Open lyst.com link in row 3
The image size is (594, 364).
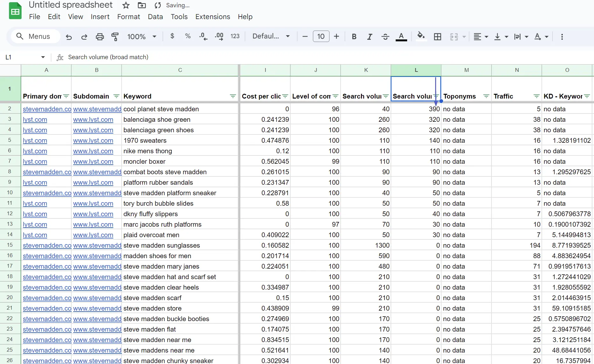point(35,120)
